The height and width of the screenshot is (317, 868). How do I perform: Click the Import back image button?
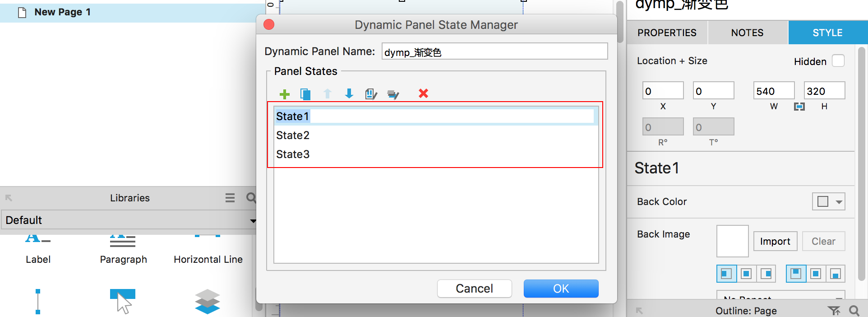pyautogui.click(x=775, y=242)
